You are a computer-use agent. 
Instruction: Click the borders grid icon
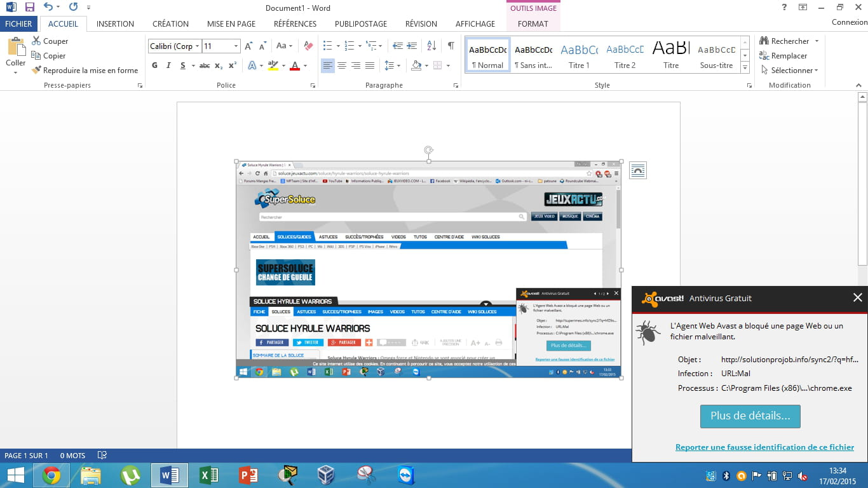tap(437, 65)
